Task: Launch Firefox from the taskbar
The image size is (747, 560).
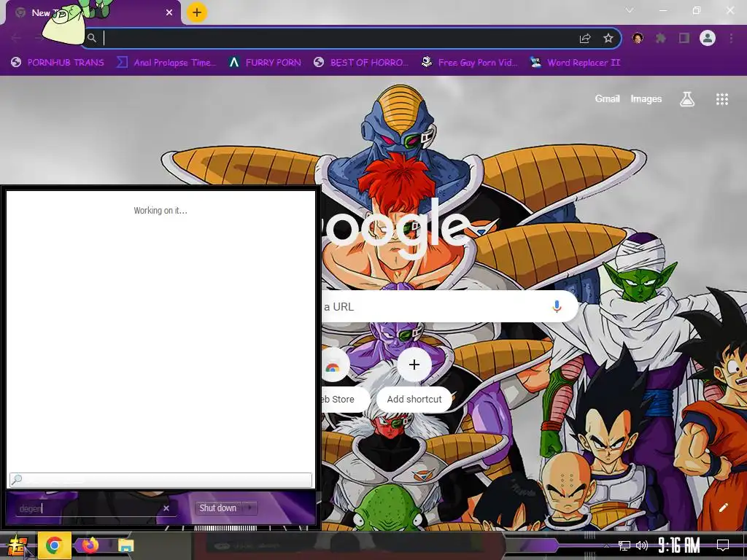Action: pos(90,545)
